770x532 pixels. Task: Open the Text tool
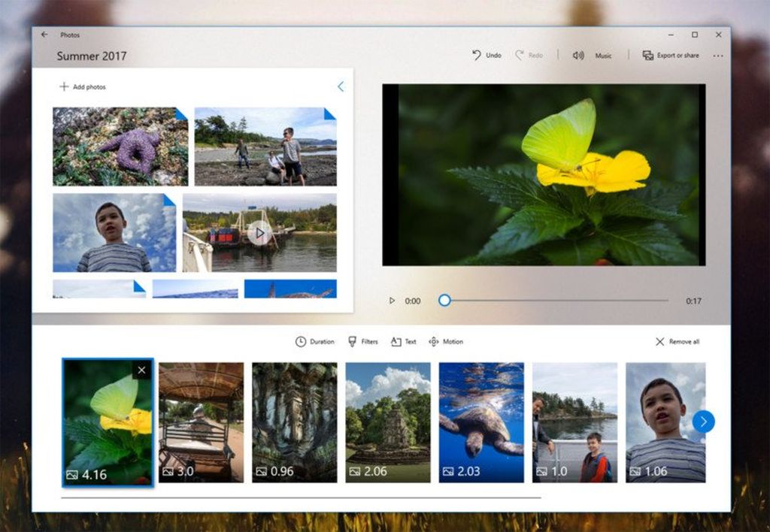(404, 341)
